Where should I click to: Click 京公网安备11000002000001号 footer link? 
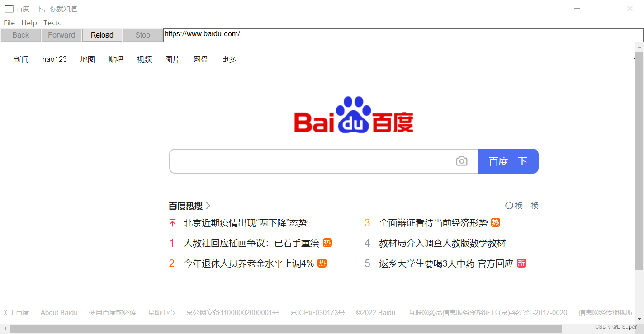click(x=232, y=312)
